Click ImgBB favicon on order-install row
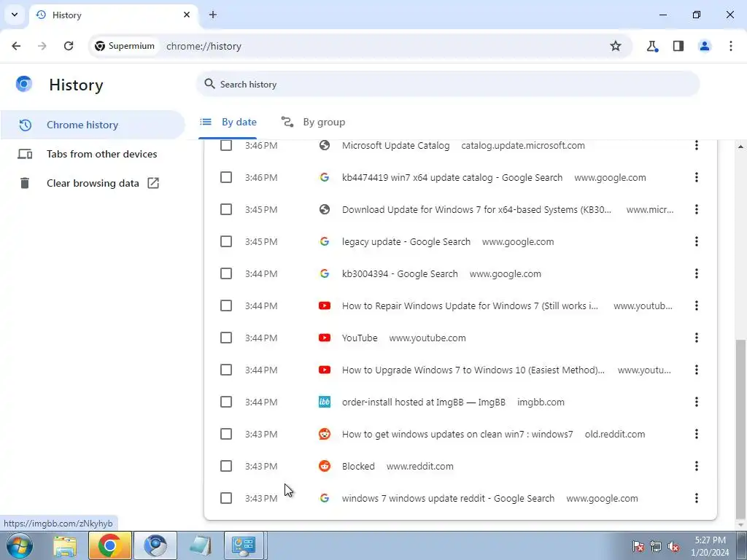The image size is (747, 560). (325, 402)
